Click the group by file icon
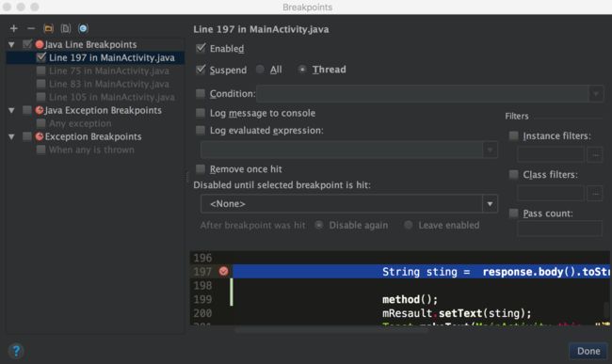This screenshot has width=612, height=364. (x=66, y=28)
